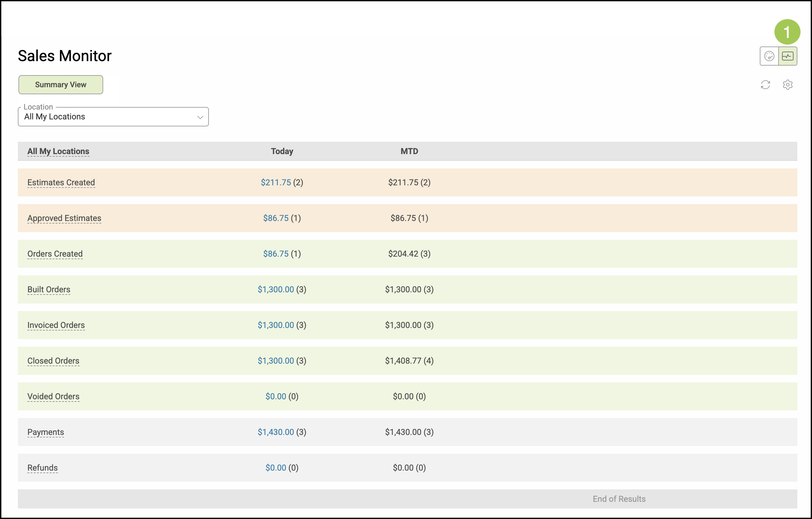Click the green step 1 badge

coord(787,32)
